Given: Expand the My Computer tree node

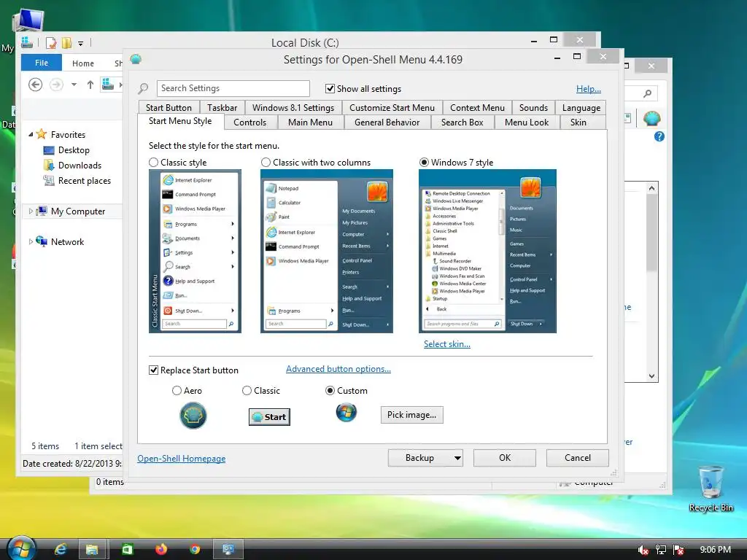Looking at the screenshot, I should click(x=31, y=211).
